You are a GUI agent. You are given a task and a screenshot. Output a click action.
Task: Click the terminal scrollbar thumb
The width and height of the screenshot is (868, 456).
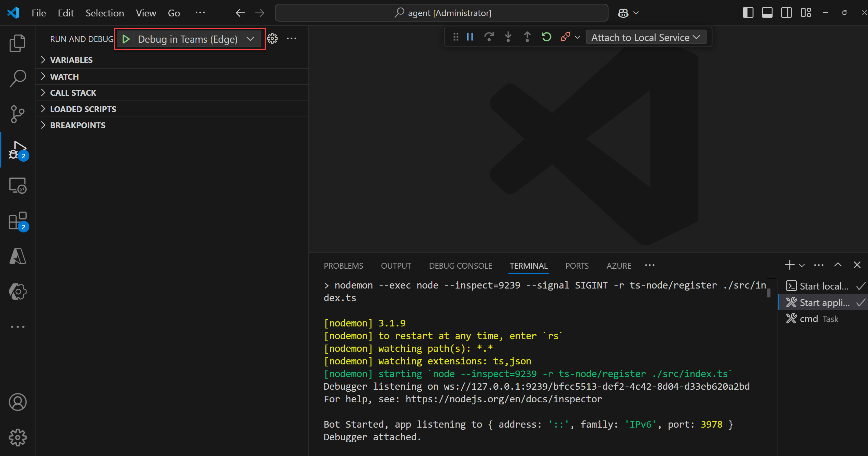[x=769, y=293]
